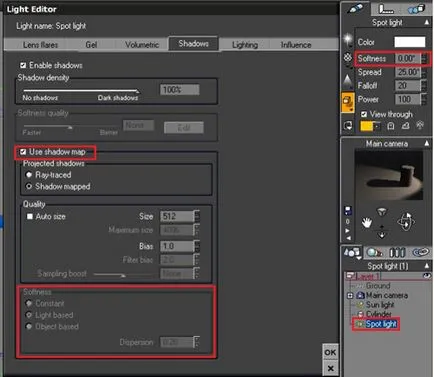Click the lens flare star icon
This screenshot has width=434, height=377.
pyautogui.click(x=348, y=41)
